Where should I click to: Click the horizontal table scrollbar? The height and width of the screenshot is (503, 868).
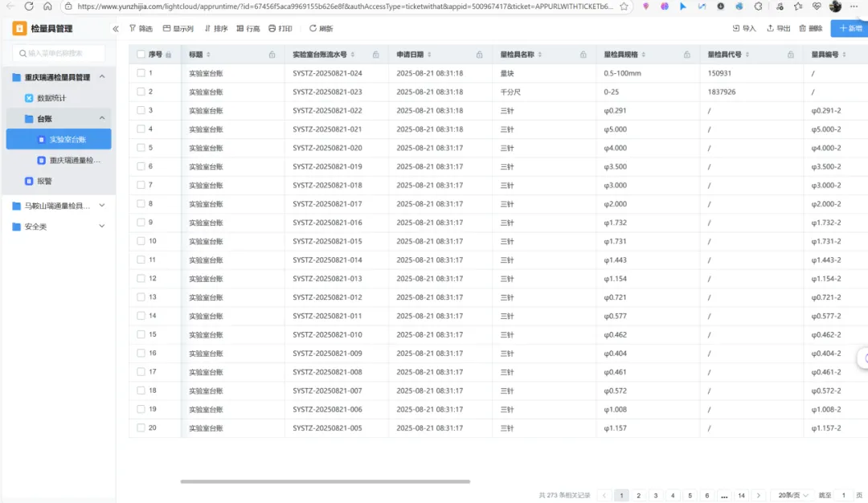click(x=325, y=481)
